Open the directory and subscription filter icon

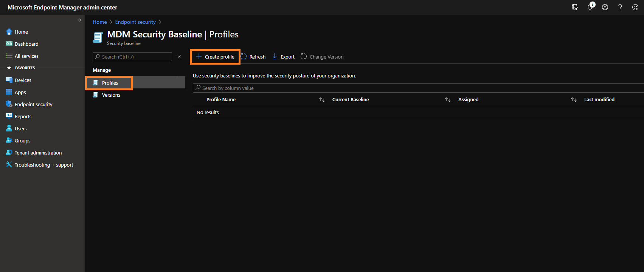575,7
